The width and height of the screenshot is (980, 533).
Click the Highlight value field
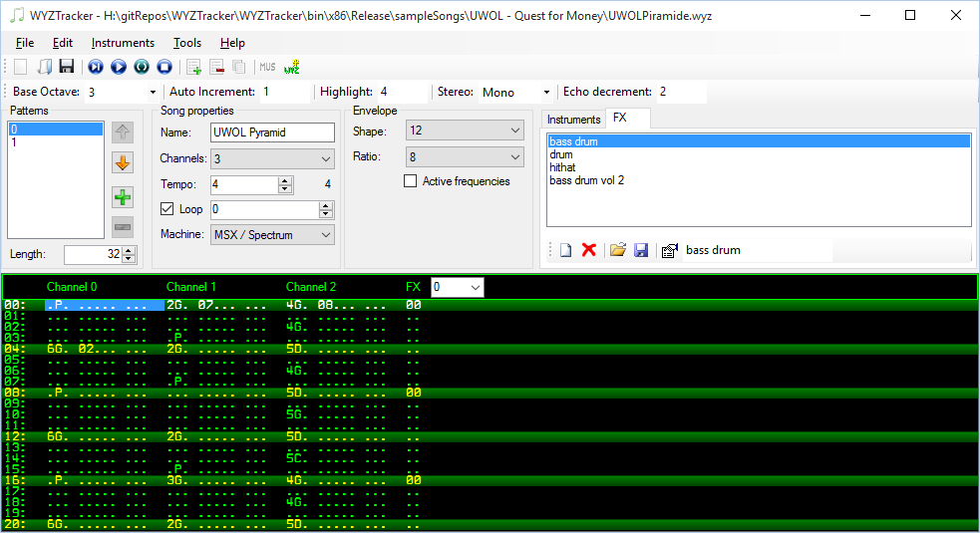pyautogui.click(x=403, y=92)
